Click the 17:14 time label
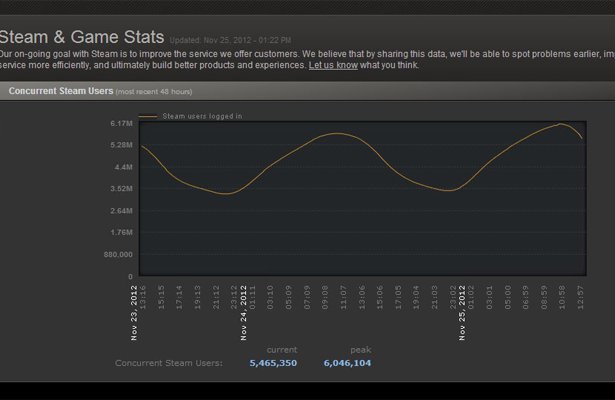 179,297
